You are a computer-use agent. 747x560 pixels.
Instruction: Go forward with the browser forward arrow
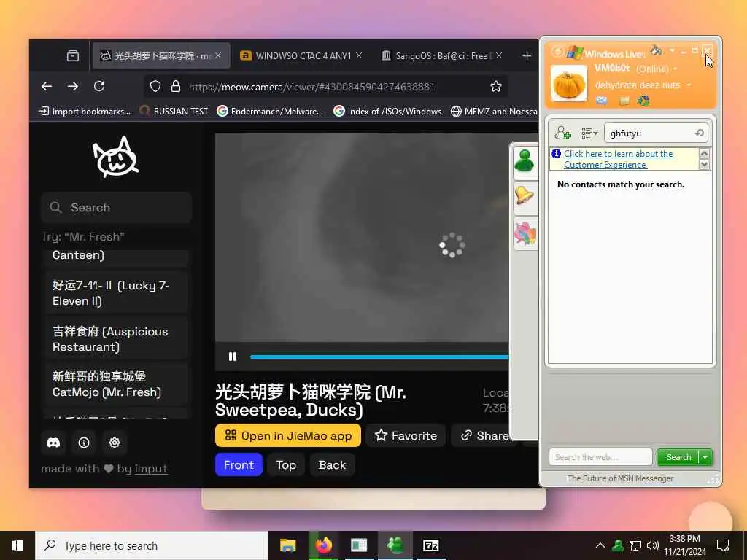coord(72,86)
